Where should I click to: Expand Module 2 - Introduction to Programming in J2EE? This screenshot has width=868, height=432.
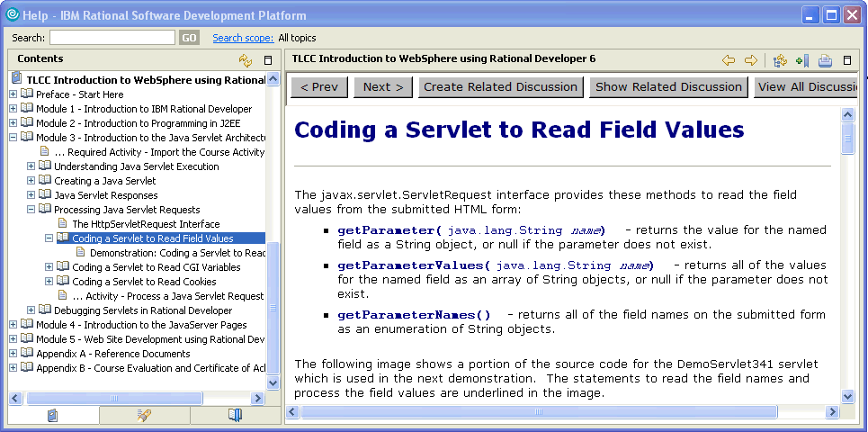pyautogui.click(x=13, y=123)
